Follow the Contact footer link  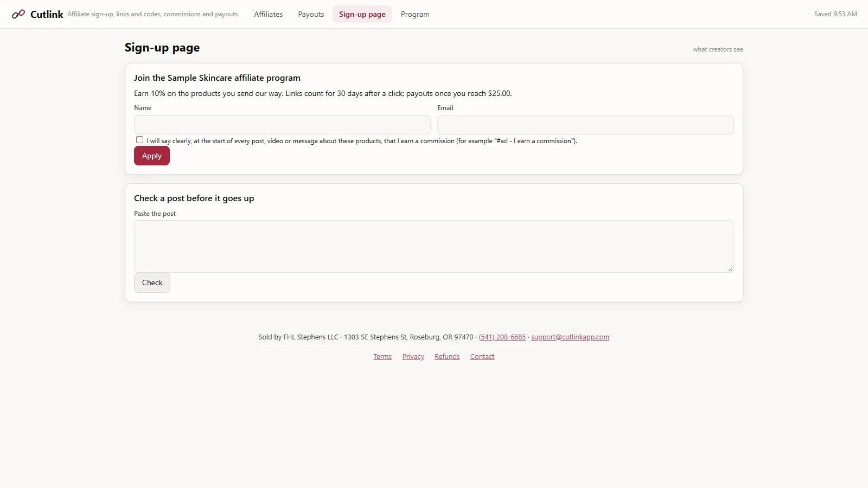tap(482, 357)
